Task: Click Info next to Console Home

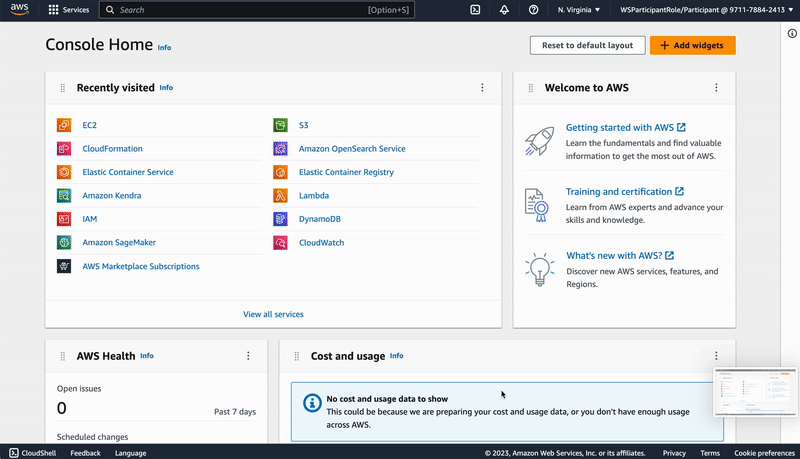Action: pos(164,47)
